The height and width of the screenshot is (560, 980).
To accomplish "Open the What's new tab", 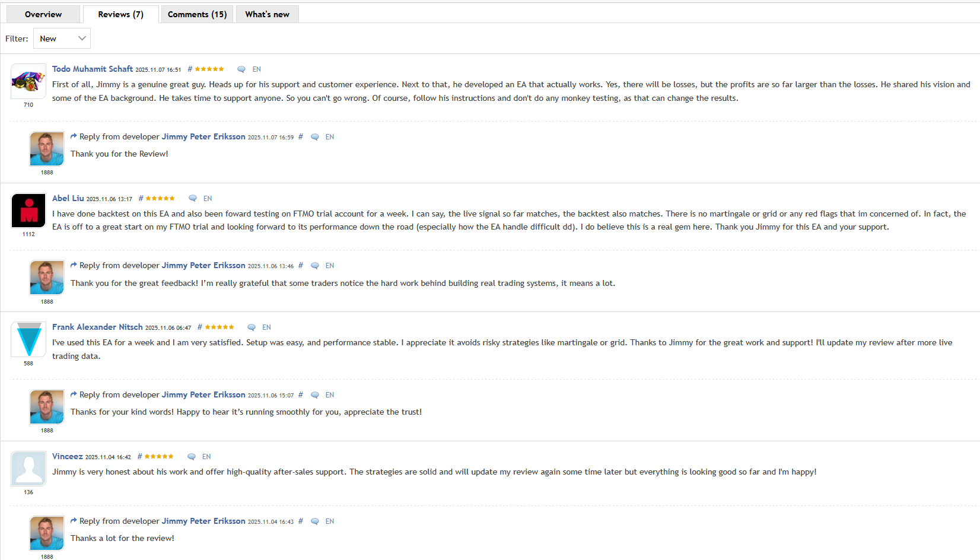I will click(267, 14).
